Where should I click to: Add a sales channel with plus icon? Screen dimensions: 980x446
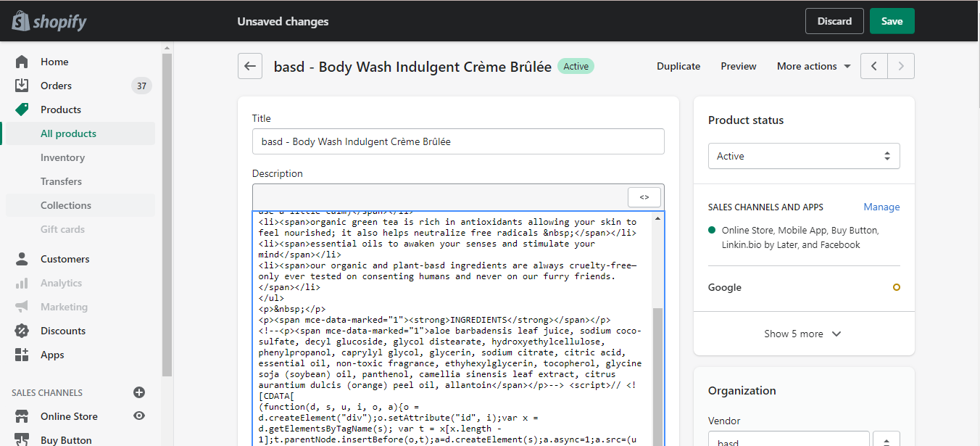(139, 392)
